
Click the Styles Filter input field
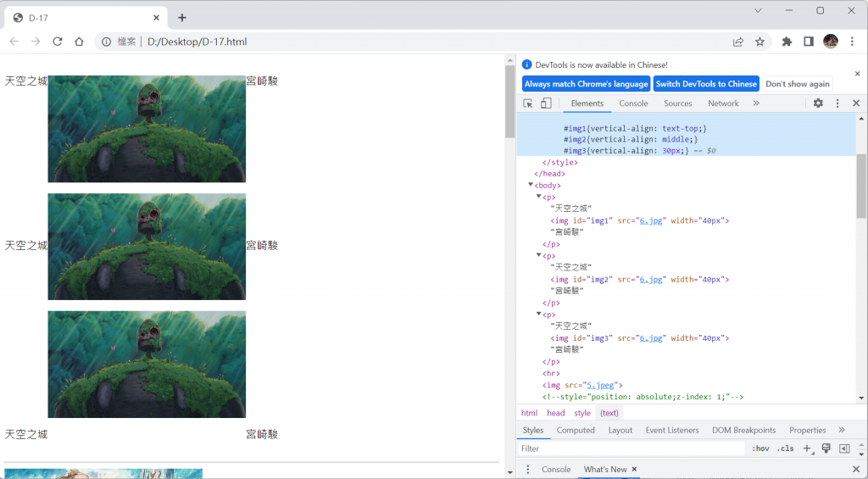pyautogui.click(x=631, y=448)
